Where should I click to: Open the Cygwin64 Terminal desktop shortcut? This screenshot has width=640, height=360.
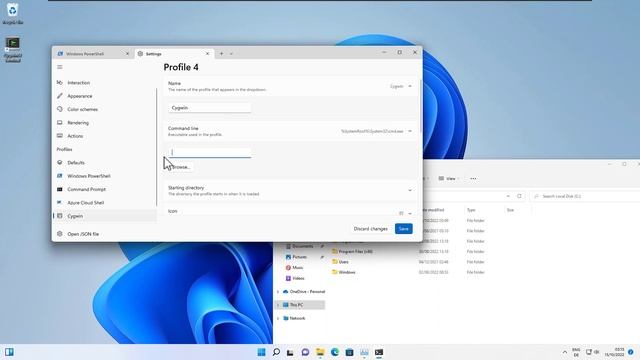point(13,50)
